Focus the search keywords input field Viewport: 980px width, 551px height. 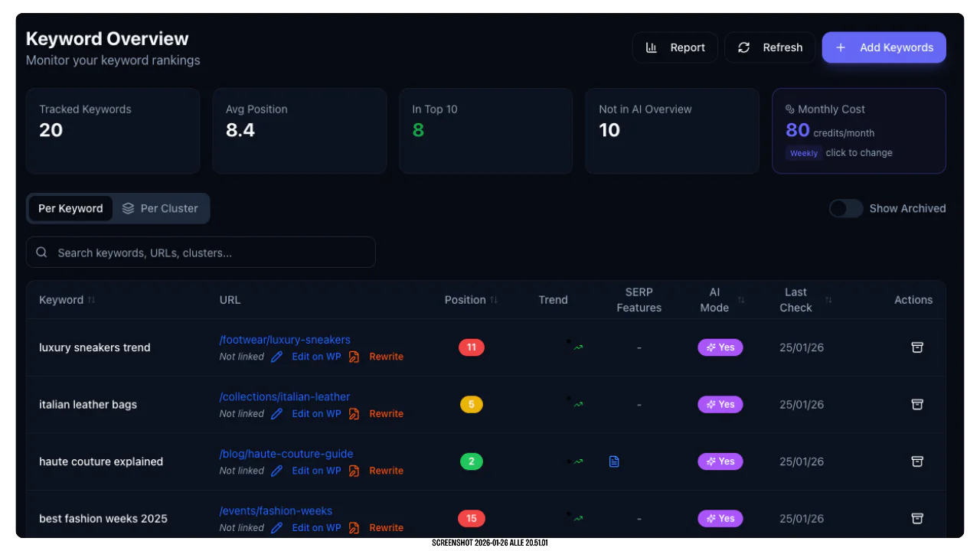click(201, 253)
